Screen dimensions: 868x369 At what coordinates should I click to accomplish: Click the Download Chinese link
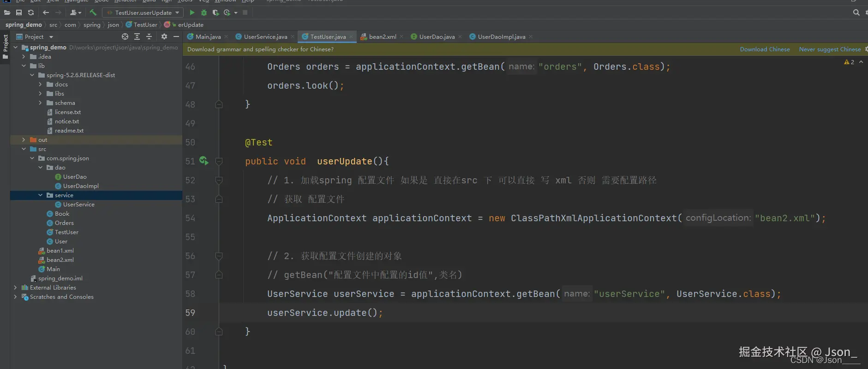[765, 49]
